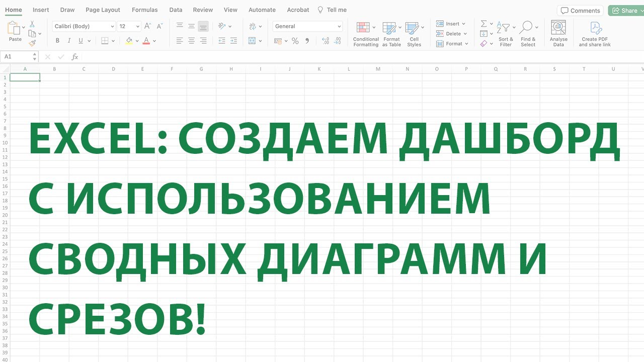Expand the borders dropdown arrow
The image size is (644, 362).
(112, 41)
